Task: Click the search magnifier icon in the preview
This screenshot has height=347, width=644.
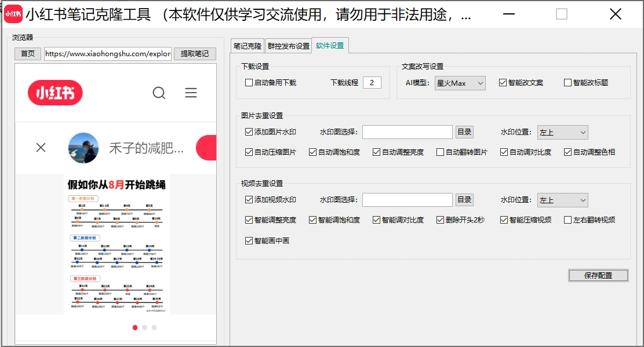Action: point(159,92)
